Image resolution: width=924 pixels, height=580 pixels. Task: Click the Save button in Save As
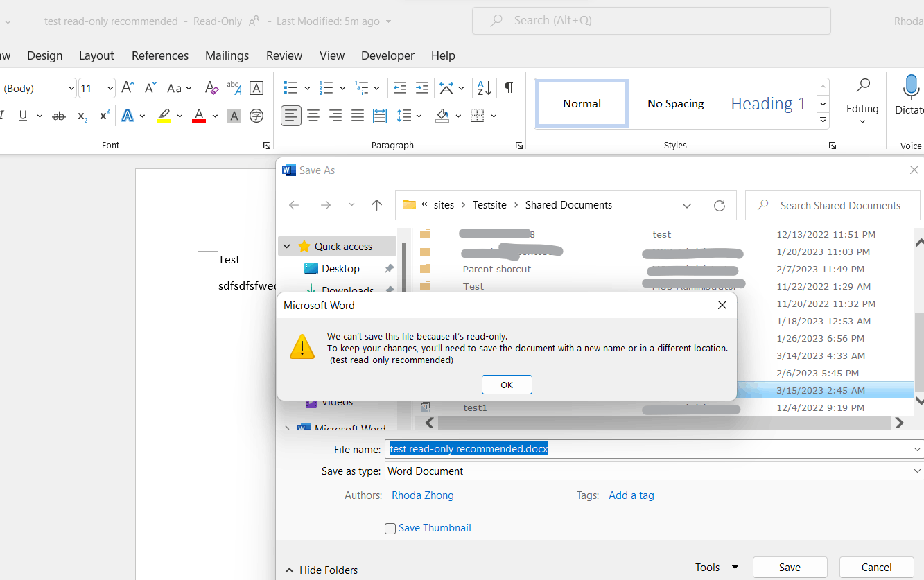coord(790,567)
